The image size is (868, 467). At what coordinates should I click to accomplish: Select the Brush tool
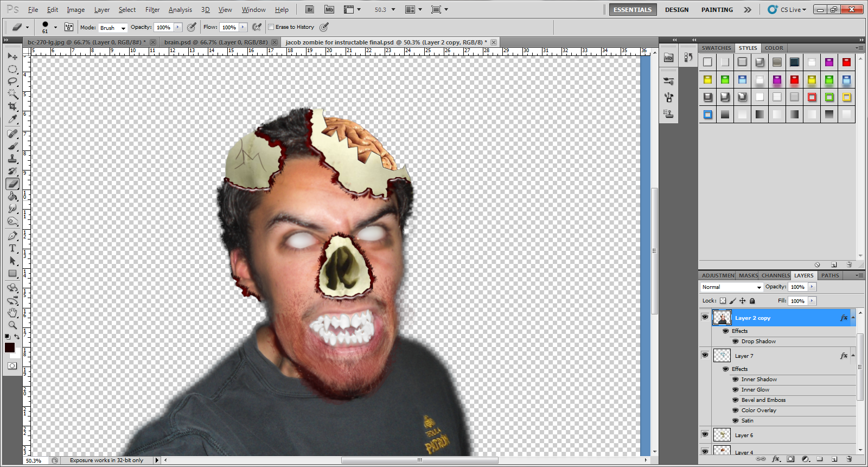pos(12,146)
